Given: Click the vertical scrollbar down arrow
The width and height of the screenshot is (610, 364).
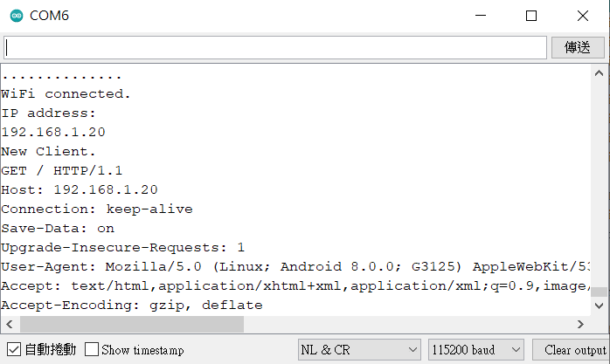Looking at the screenshot, I should coord(599,306).
